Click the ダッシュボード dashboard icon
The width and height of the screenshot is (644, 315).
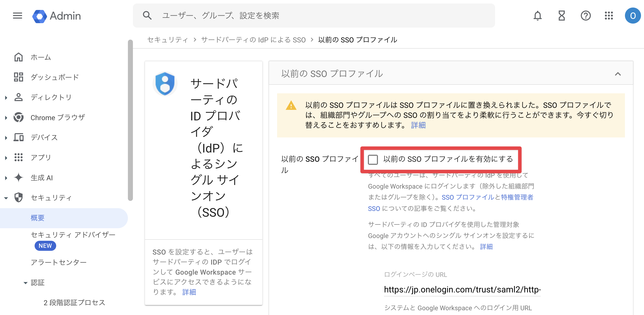pos(19,77)
